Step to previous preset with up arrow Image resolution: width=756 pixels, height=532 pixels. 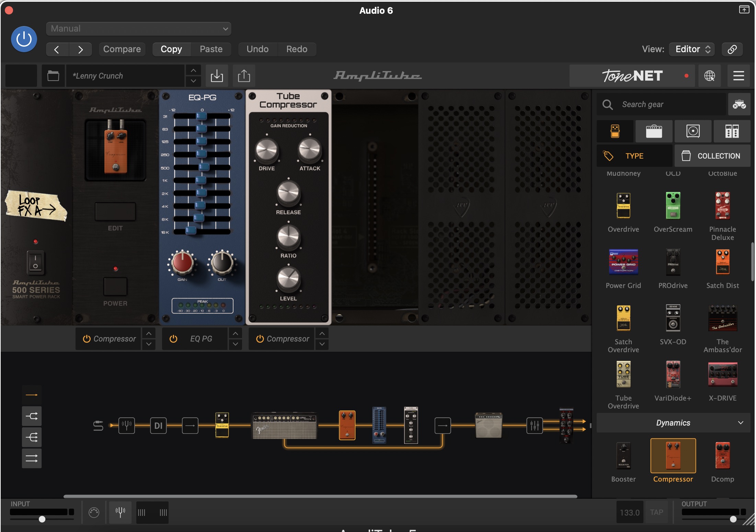tap(194, 70)
